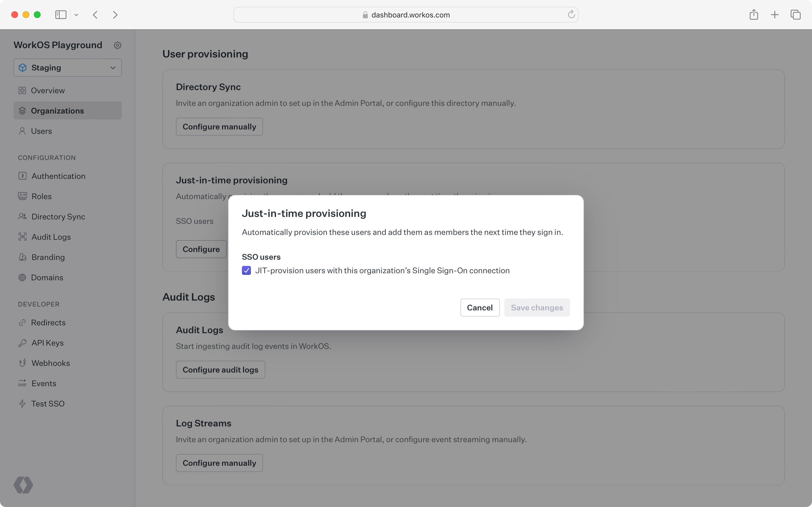Select the Roles icon in sidebar

click(x=22, y=196)
